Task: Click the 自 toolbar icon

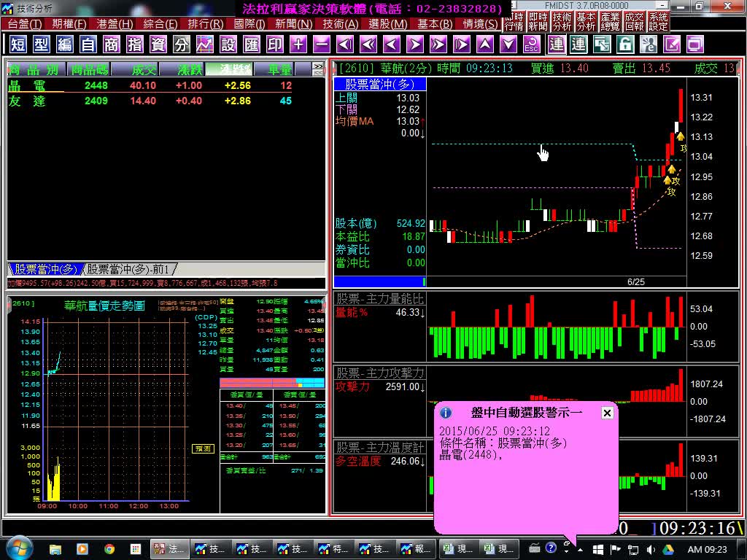Action: [x=88, y=44]
